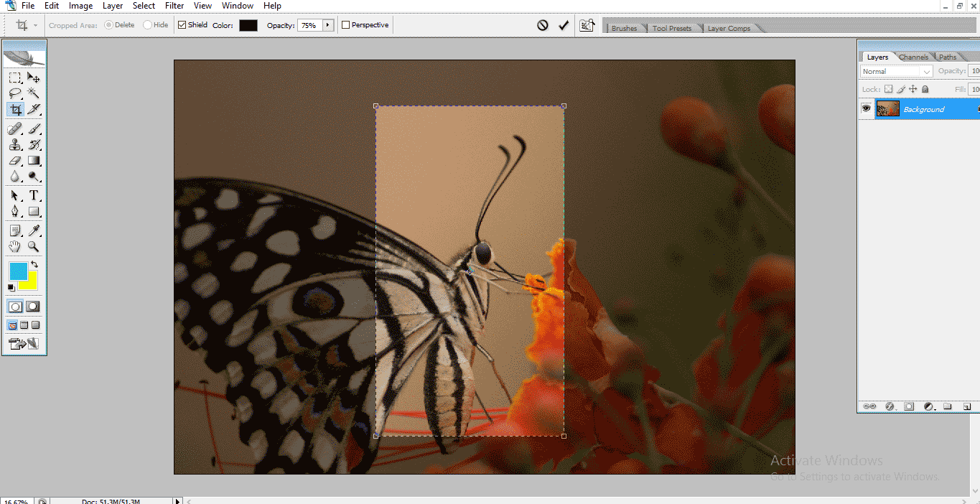Switch to the Channels tab
The image size is (980, 504).
click(x=913, y=57)
